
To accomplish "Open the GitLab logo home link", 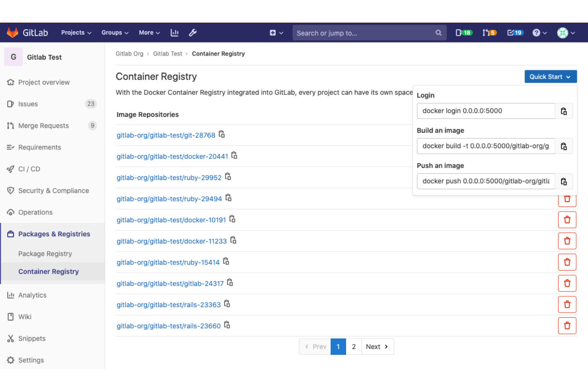I will [x=27, y=33].
